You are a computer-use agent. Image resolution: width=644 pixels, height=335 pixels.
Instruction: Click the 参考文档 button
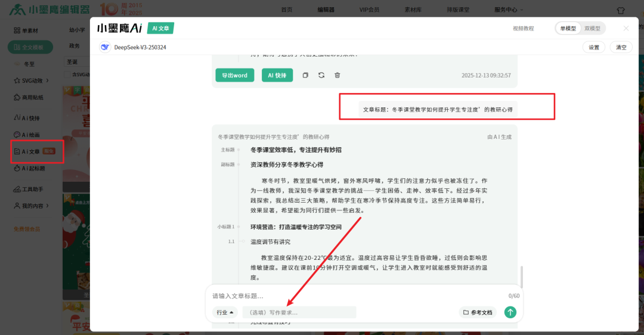(x=478, y=312)
